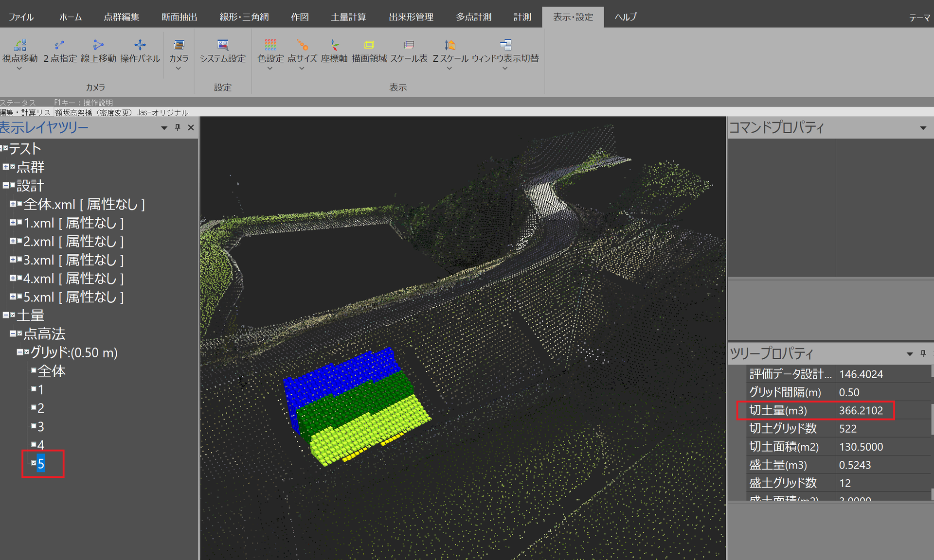Click the 描画領域 drawing area icon
The image size is (934, 560).
(369, 45)
